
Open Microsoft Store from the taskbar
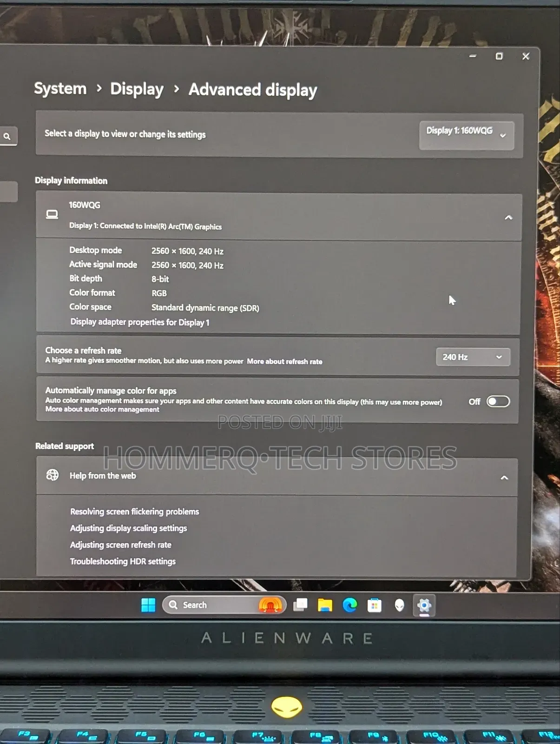(374, 605)
